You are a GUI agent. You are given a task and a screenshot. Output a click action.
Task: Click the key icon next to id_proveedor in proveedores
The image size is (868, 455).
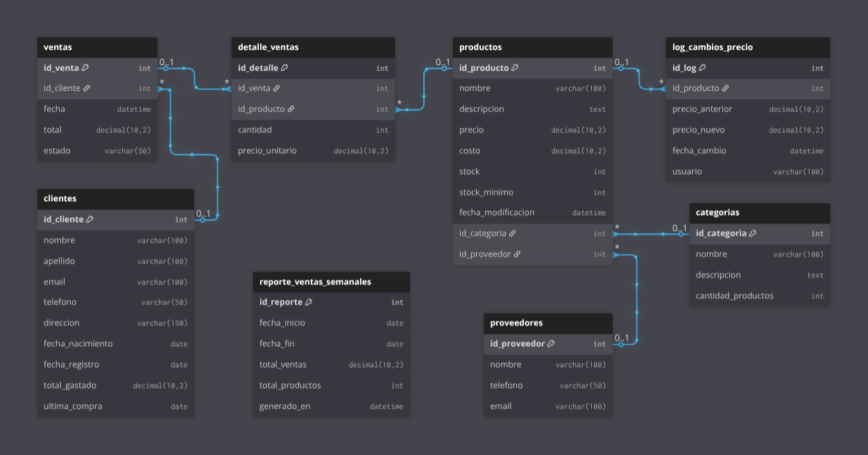[x=551, y=344]
